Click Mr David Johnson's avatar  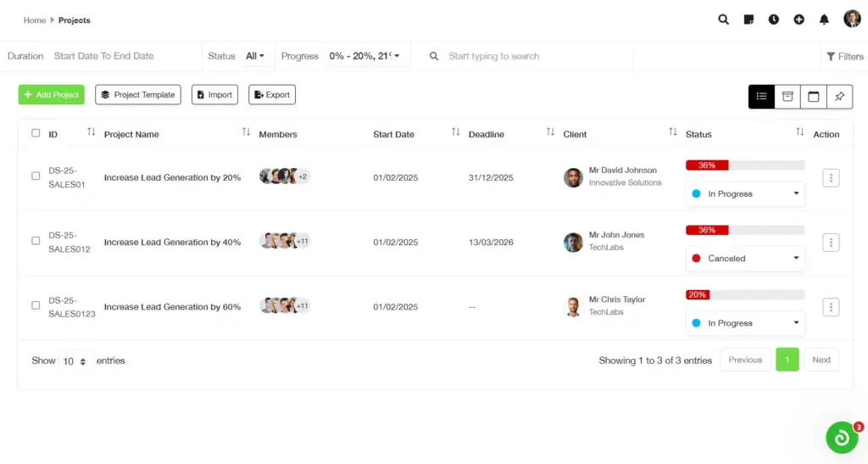pos(573,178)
